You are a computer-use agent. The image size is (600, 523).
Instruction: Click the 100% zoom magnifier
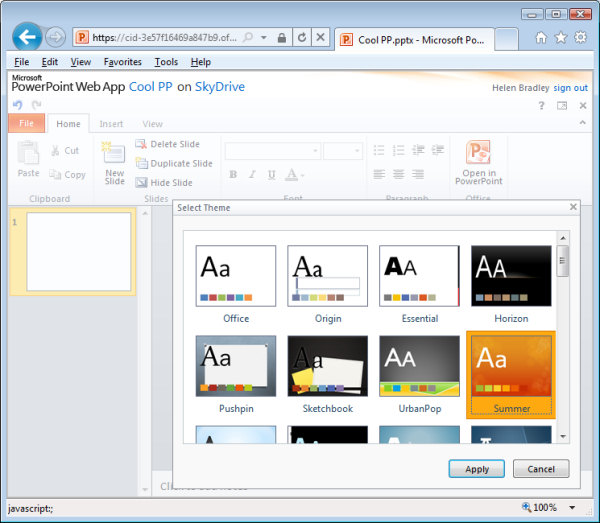pos(527,507)
